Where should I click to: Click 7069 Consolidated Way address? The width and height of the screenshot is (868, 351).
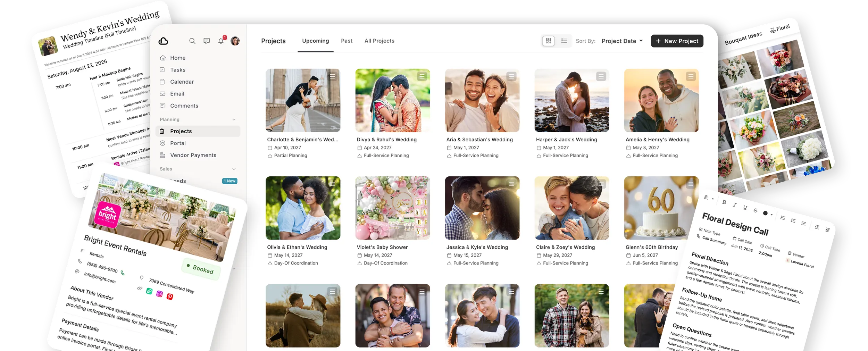[x=171, y=286]
